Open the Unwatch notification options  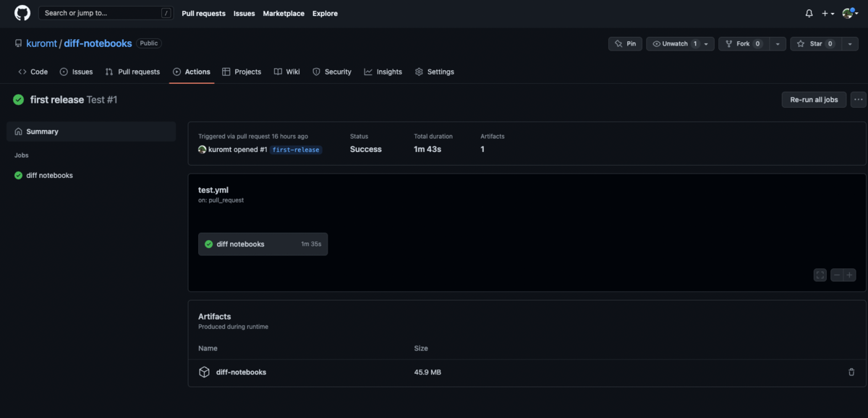pyautogui.click(x=707, y=43)
